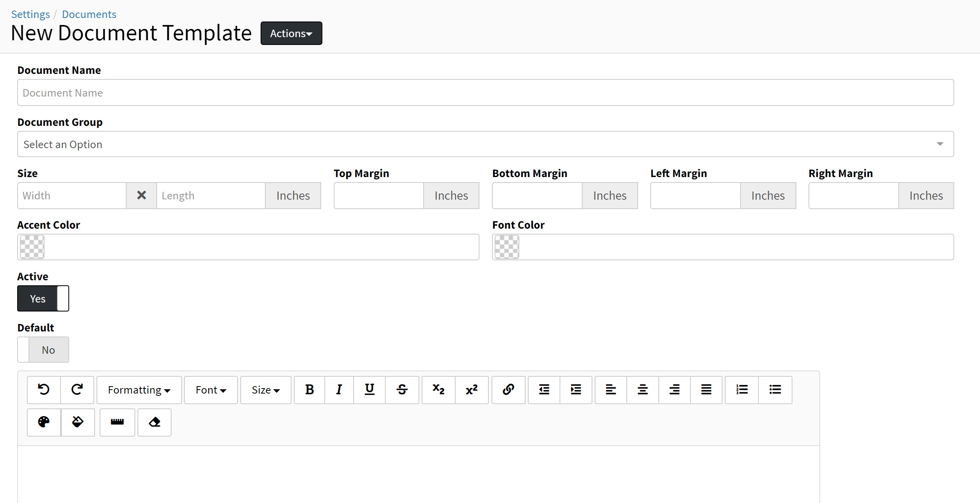Open the Font dropdown in toolbar

coord(211,390)
